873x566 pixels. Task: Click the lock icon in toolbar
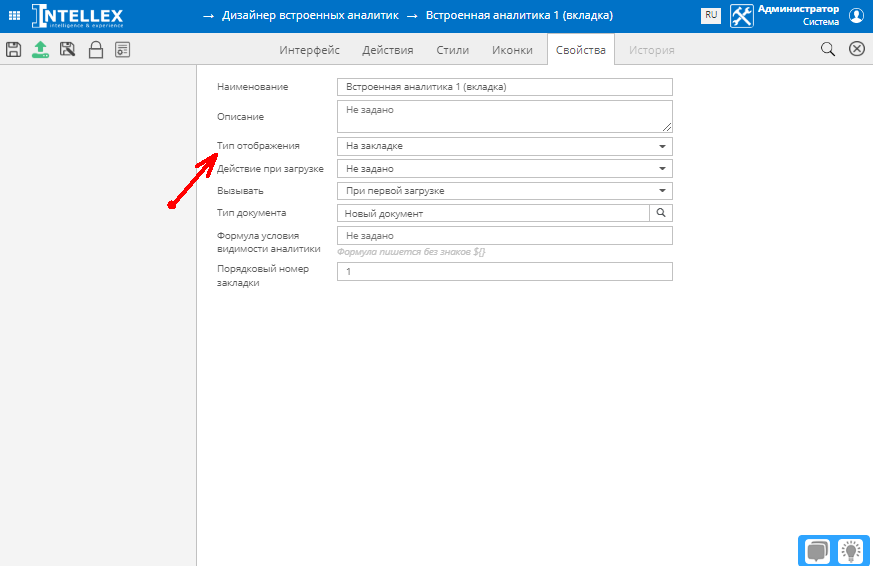click(x=96, y=50)
